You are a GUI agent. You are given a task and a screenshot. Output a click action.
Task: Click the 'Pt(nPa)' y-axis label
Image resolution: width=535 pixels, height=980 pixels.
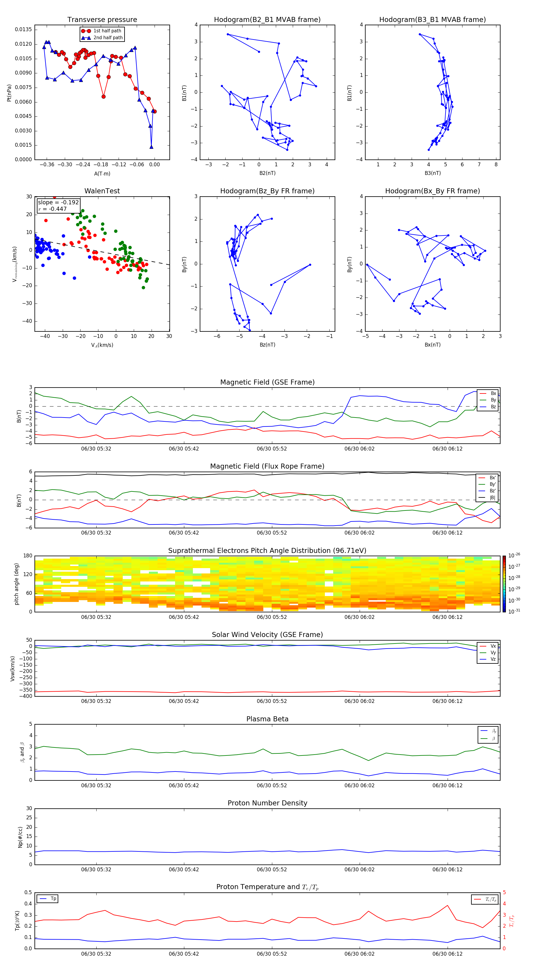pyautogui.click(x=9, y=93)
